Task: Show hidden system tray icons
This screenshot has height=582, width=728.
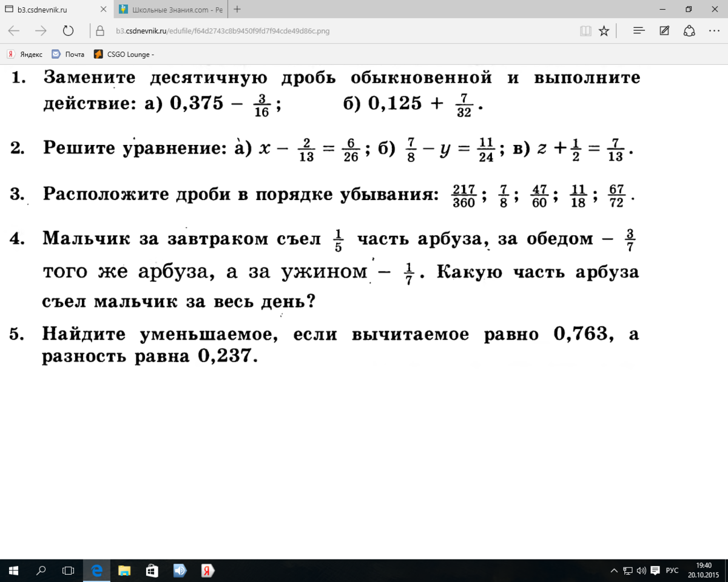Action: click(614, 570)
